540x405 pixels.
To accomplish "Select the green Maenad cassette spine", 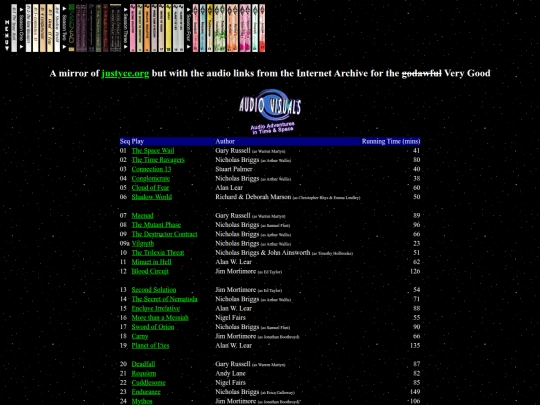I will tap(71, 28).
